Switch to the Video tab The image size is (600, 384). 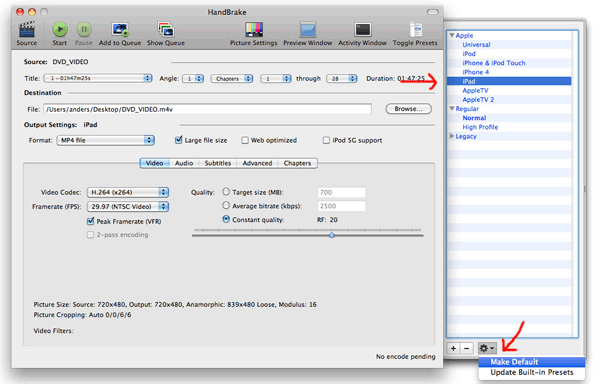pyautogui.click(x=155, y=163)
